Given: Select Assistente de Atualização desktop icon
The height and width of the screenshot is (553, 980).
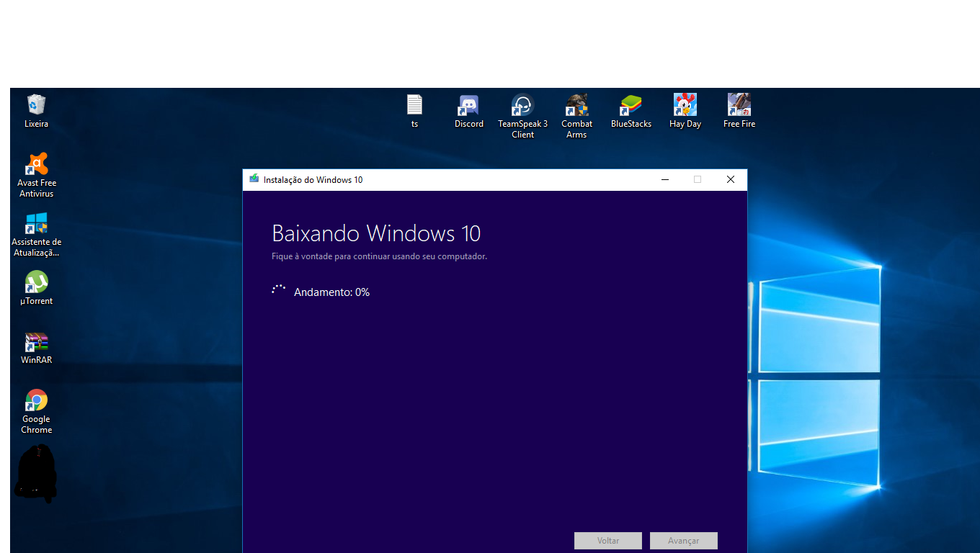Looking at the screenshot, I should tap(36, 234).
